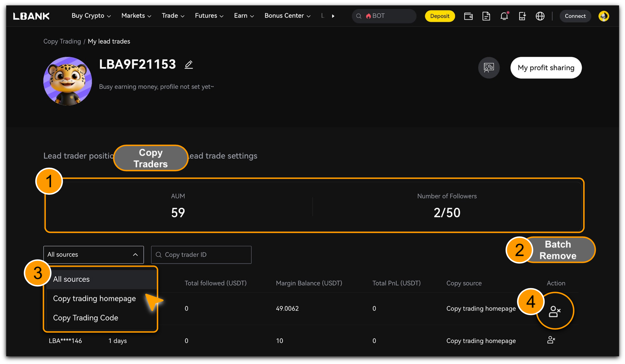Open the user profile avatar icon
Image resolution: width=625 pixels, height=364 pixels.
click(x=604, y=16)
